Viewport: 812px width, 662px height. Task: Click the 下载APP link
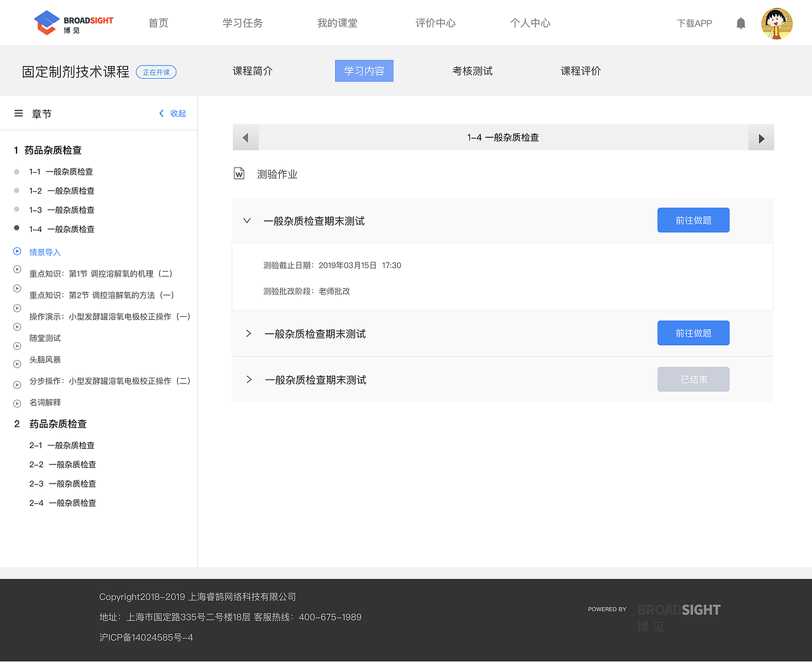[694, 23]
